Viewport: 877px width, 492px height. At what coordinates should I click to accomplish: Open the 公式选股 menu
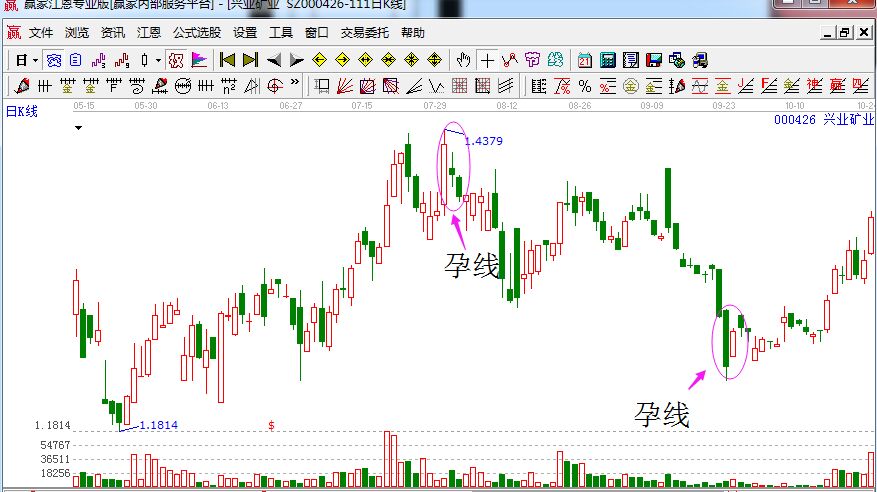(197, 32)
